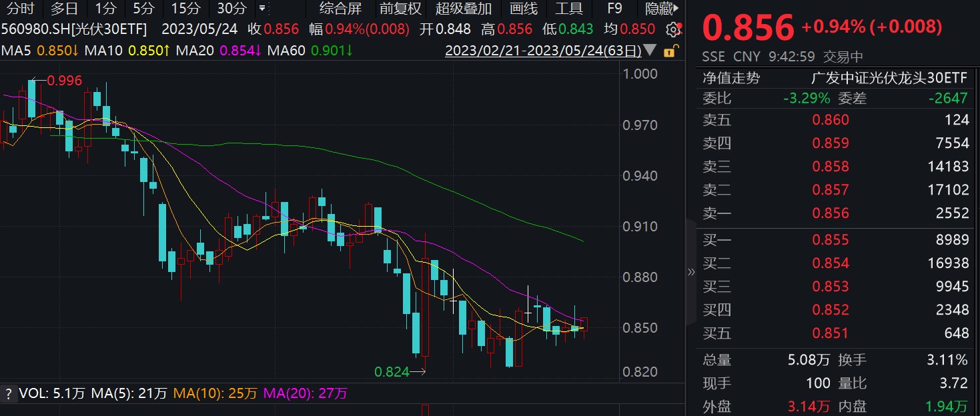This screenshot has height=416, width=980.
Task: Click the +0.94% (+0.008) change value
Action: pos(872,27)
